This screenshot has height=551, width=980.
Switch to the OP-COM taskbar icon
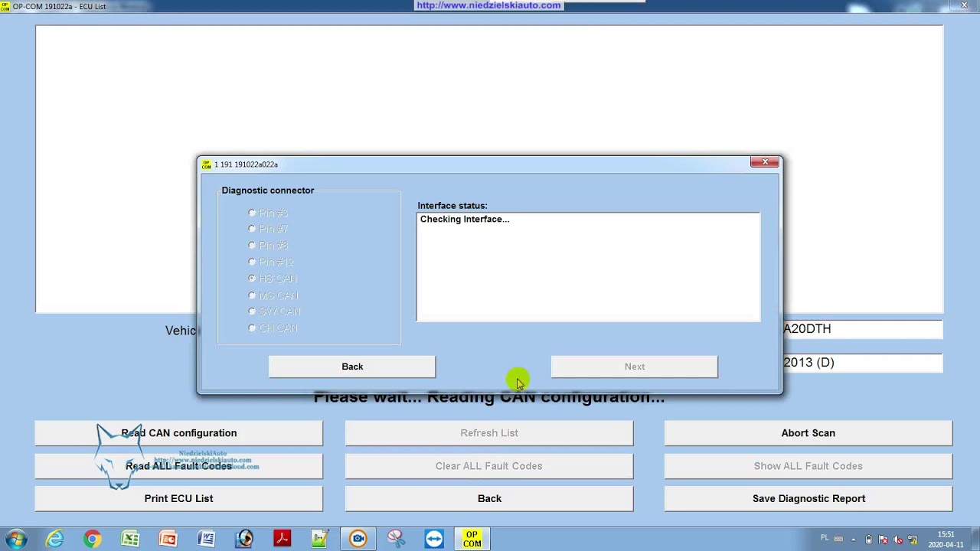point(472,539)
